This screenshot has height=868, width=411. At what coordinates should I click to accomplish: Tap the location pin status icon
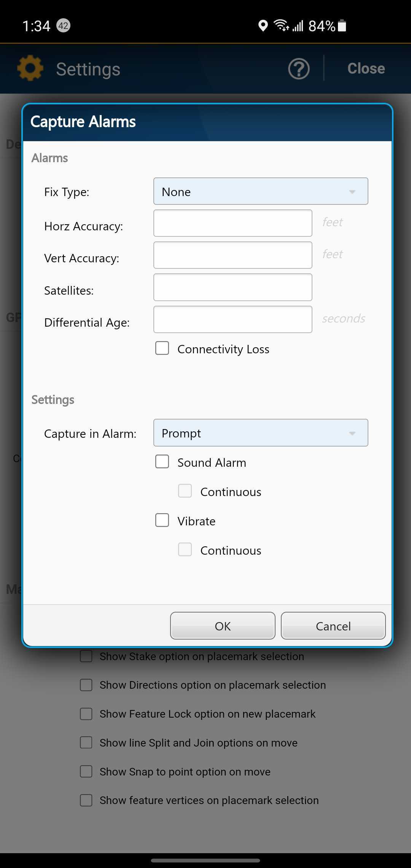pos(263,26)
